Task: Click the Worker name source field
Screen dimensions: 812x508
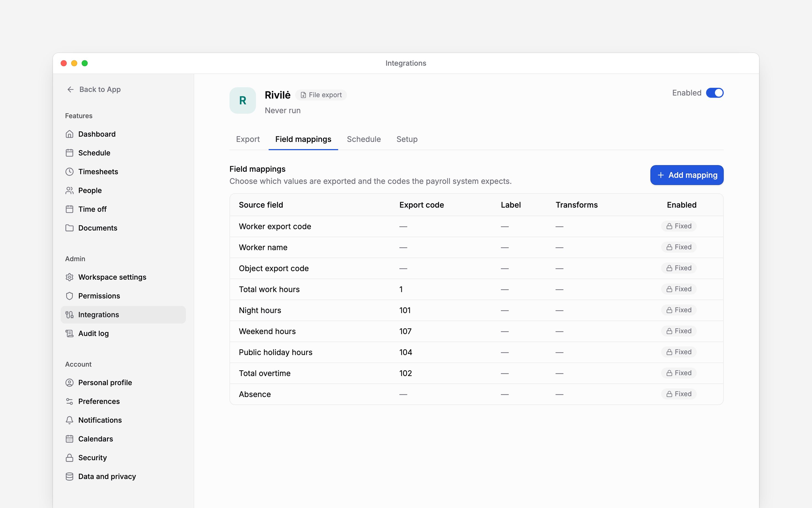Action: [263, 248]
